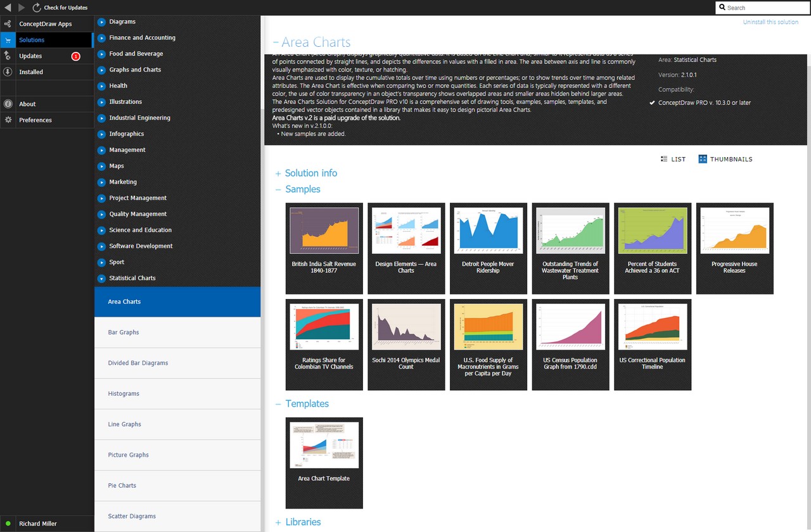Open the Marketing category
Image resolution: width=811 pixels, height=532 pixels.
(x=123, y=182)
